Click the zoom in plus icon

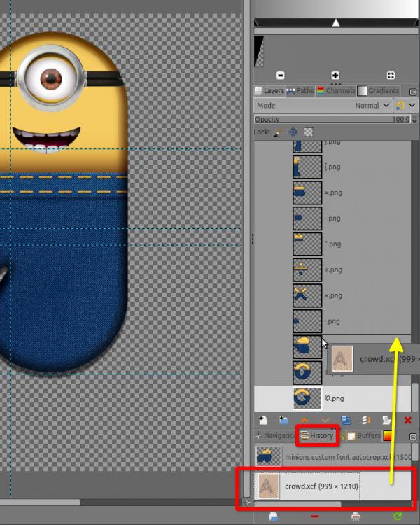pos(335,76)
